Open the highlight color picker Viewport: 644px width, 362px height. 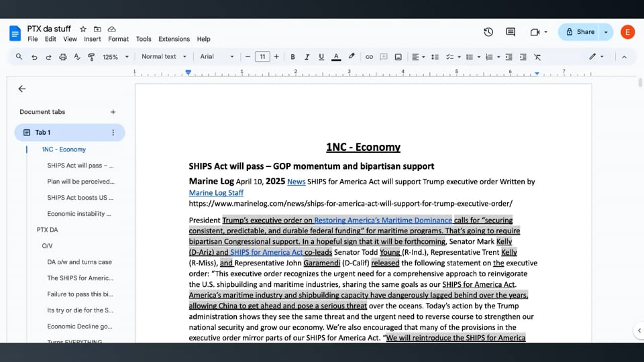click(x=352, y=56)
